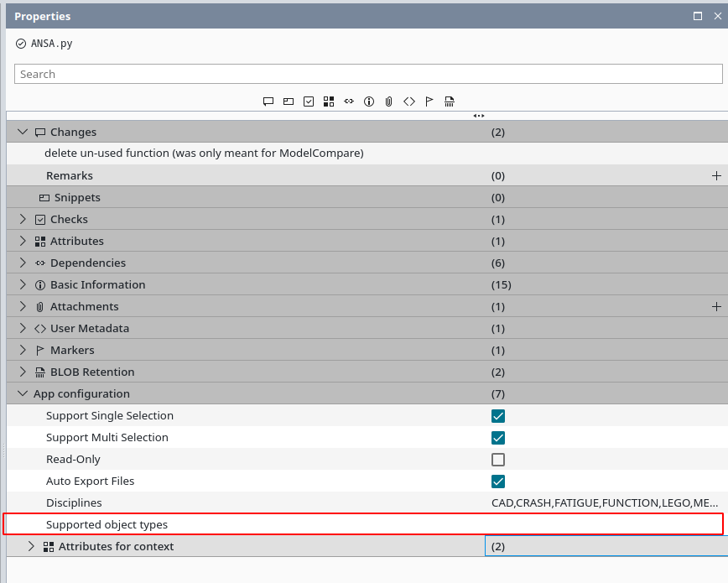Click the grid icon in Attributes for context row
The image size is (728, 583).
49,547
